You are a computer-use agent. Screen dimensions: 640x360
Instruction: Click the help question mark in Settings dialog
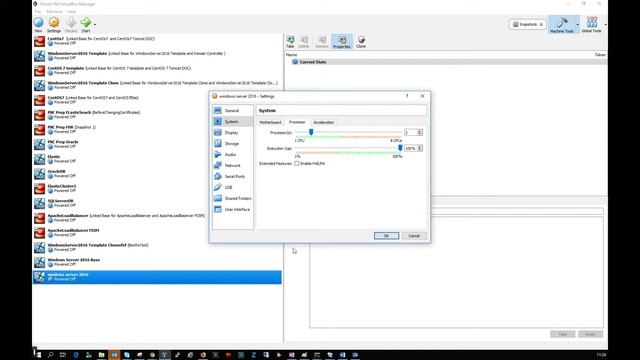coord(407,96)
